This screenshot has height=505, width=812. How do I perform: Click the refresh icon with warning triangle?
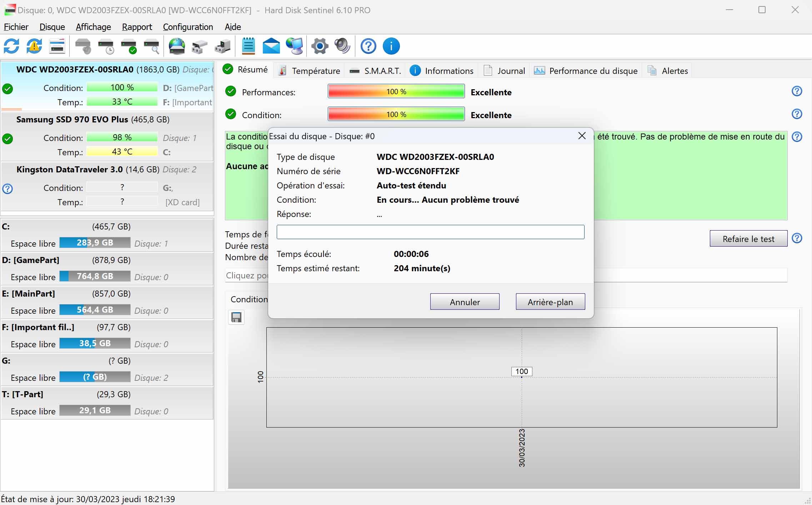click(x=34, y=46)
